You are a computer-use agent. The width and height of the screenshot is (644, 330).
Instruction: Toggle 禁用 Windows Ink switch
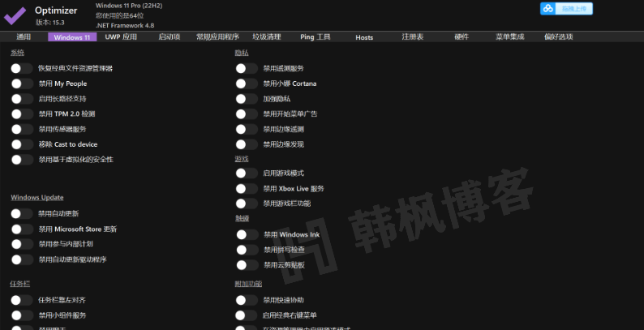tap(247, 234)
